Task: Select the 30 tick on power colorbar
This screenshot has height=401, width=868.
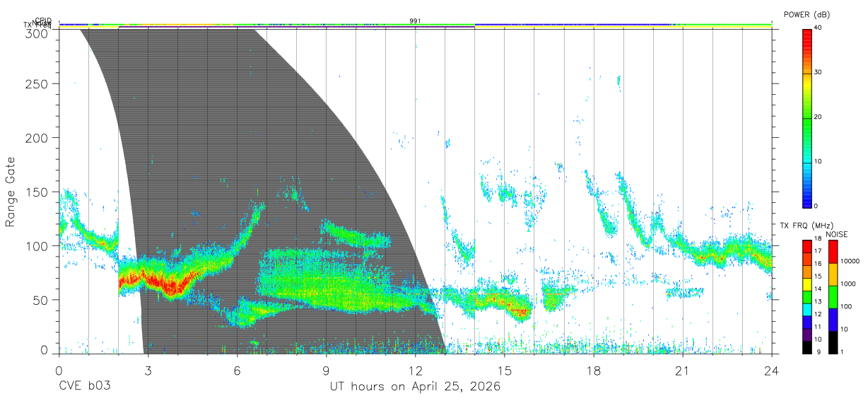Action: (817, 73)
